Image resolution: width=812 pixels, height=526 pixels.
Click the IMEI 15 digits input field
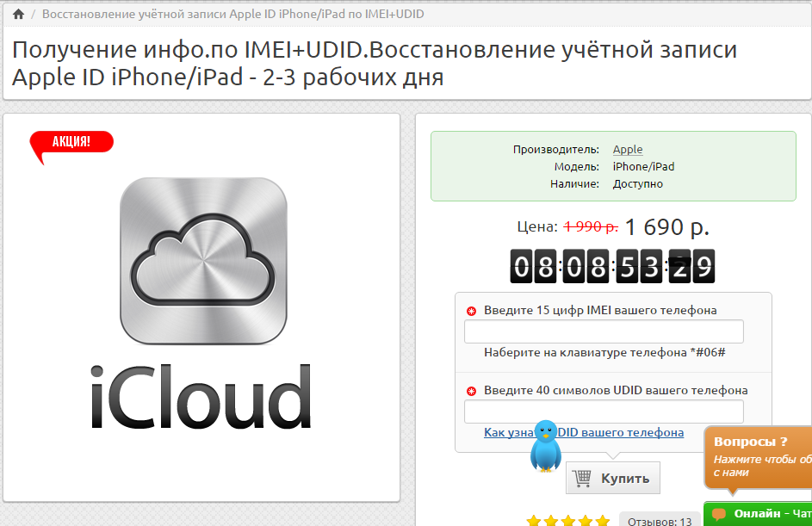coord(604,331)
